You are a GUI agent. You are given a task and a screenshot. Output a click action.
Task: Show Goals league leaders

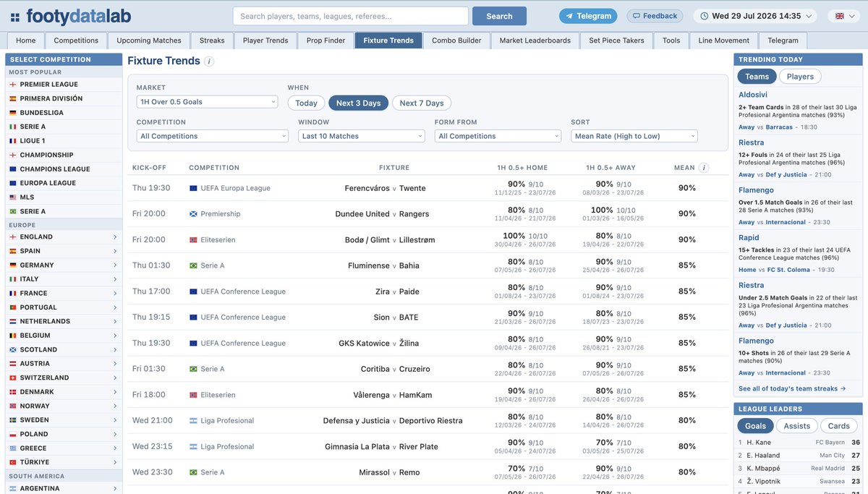(x=755, y=426)
